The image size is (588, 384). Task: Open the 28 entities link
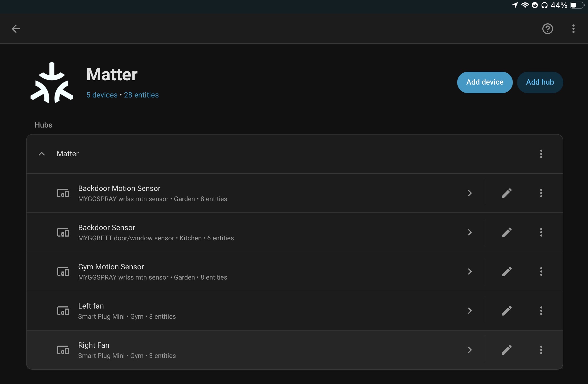(x=141, y=95)
